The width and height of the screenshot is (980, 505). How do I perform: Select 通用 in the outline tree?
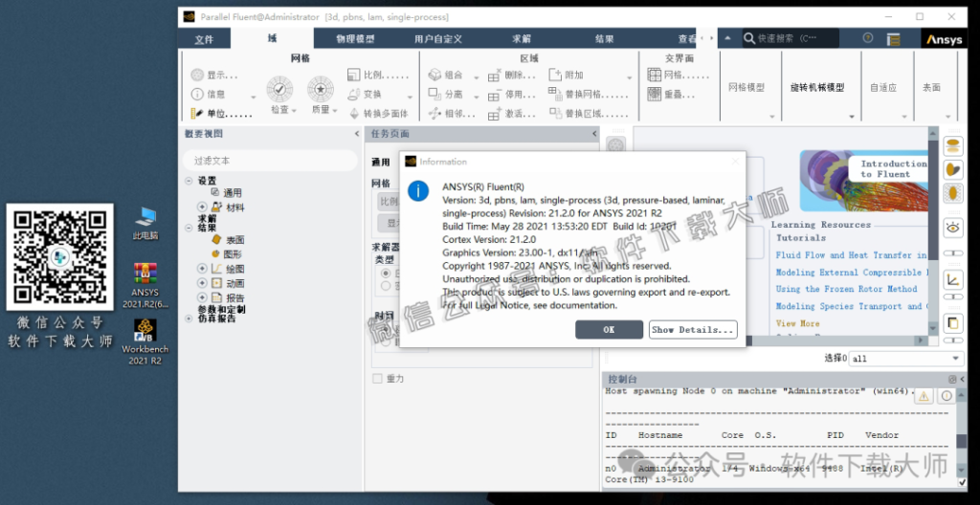click(x=232, y=192)
